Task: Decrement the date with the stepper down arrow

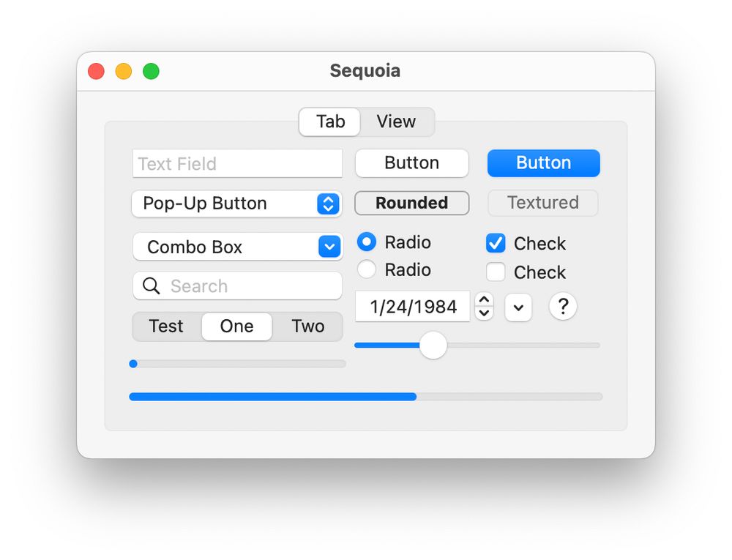Action: pyautogui.click(x=484, y=313)
